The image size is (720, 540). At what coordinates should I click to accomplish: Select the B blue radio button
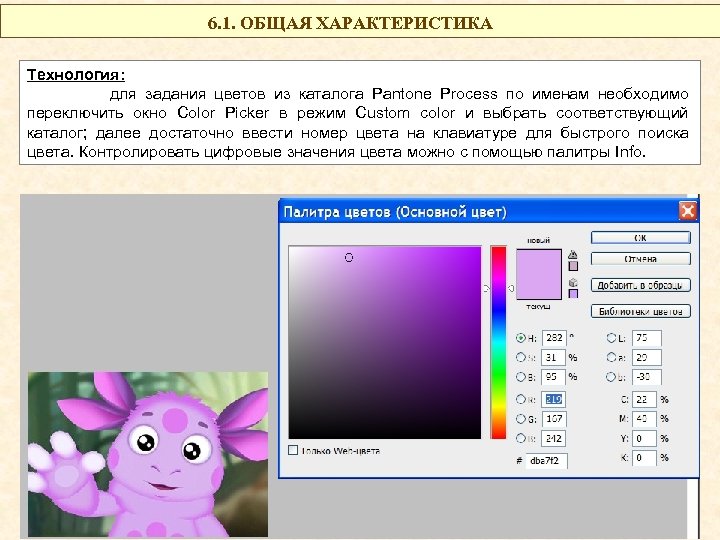(x=520, y=438)
